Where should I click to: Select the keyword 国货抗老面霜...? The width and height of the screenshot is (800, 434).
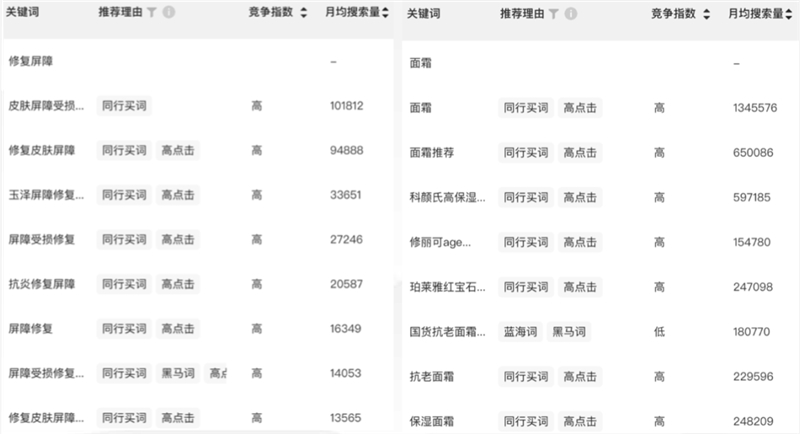point(447,332)
